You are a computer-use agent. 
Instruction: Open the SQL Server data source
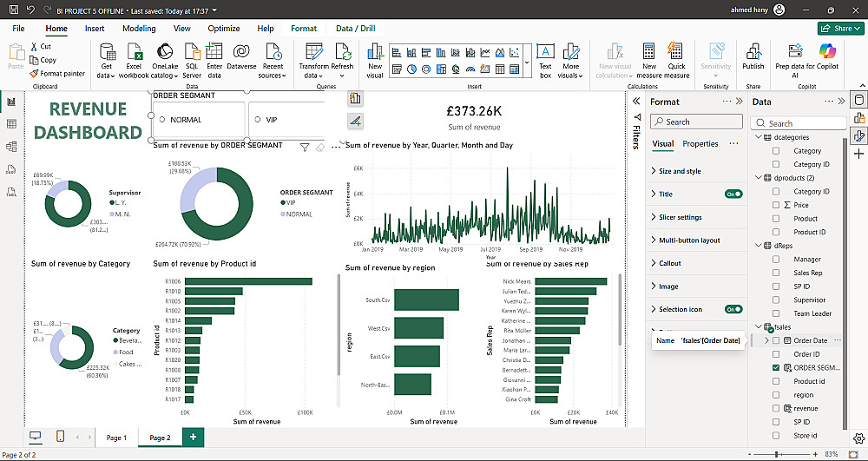[192, 57]
